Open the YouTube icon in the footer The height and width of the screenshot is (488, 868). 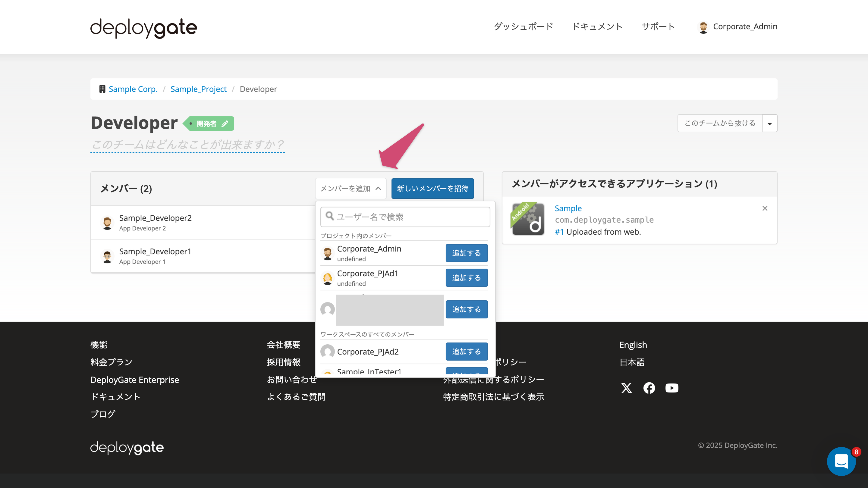(671, 388)
